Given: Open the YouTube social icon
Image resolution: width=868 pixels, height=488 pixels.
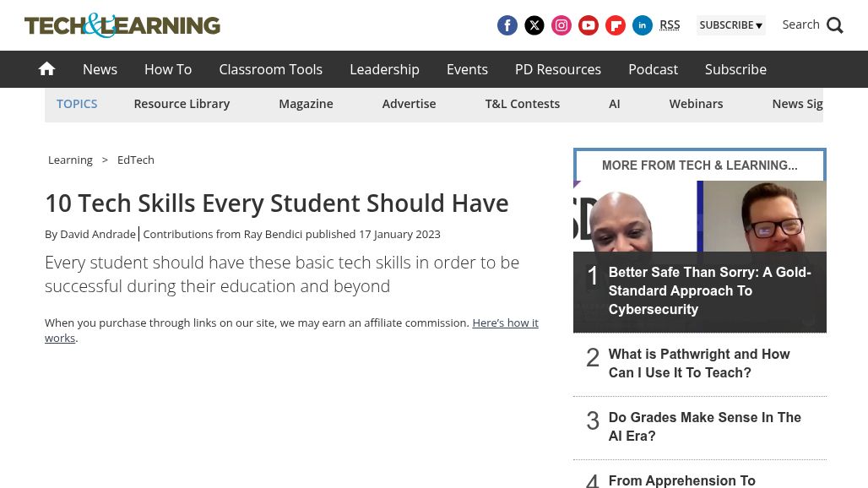Looking at the screenshot, I should coord(589,25).
